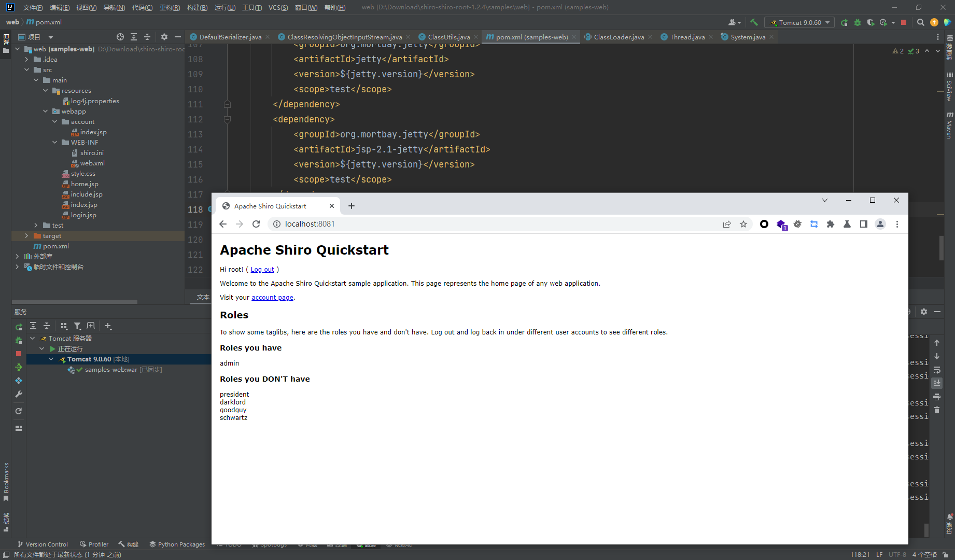Collapse the src folder in tree
This screenshot has width=955, height=560.
coord(26,70)
